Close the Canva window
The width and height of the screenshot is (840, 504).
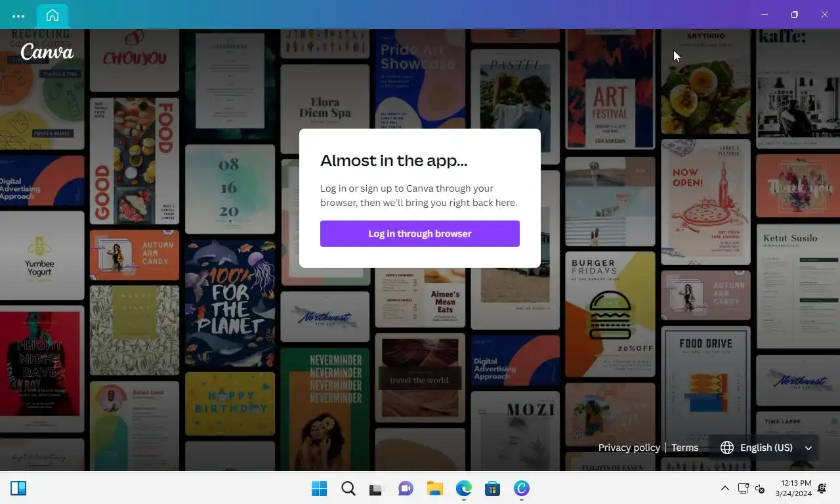point(824,14)
